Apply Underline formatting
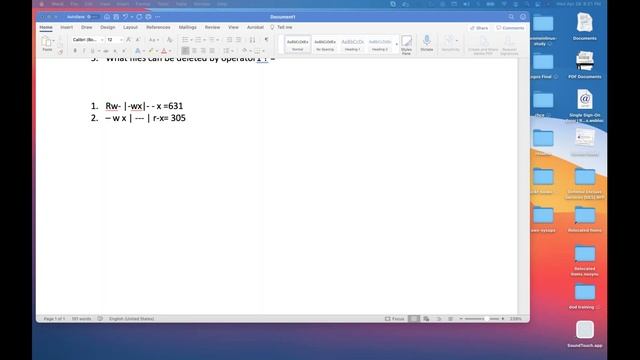The height and width of the screenshot is (360, 640). (93, 51)
